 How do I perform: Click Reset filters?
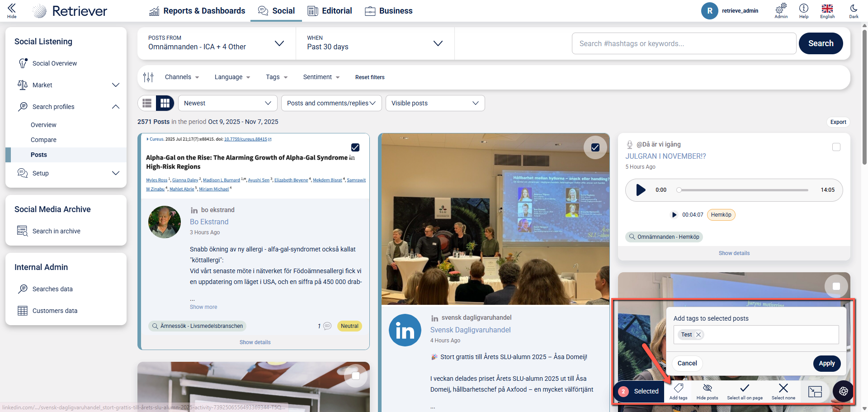coord(370,77)
